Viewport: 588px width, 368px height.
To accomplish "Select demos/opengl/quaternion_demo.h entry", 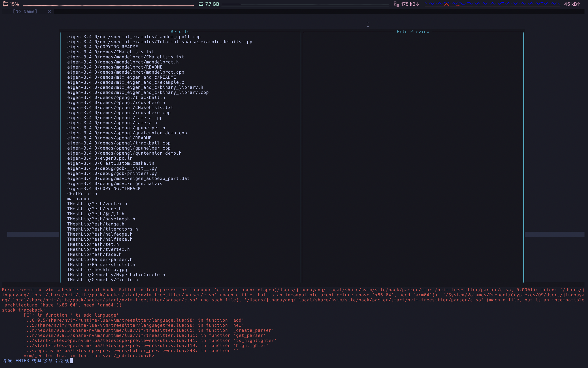I will 124,153.
